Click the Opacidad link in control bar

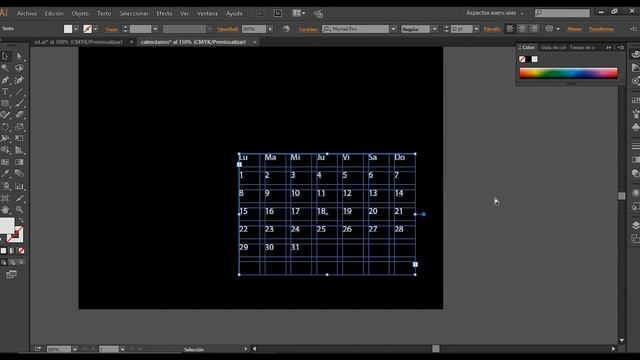click(228, 29)
